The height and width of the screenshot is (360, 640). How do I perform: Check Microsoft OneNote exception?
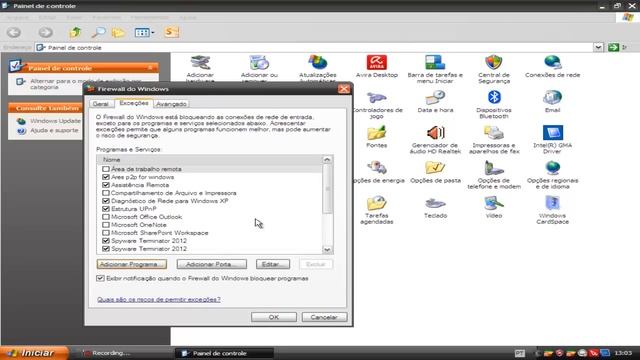(x=106, y=224)
